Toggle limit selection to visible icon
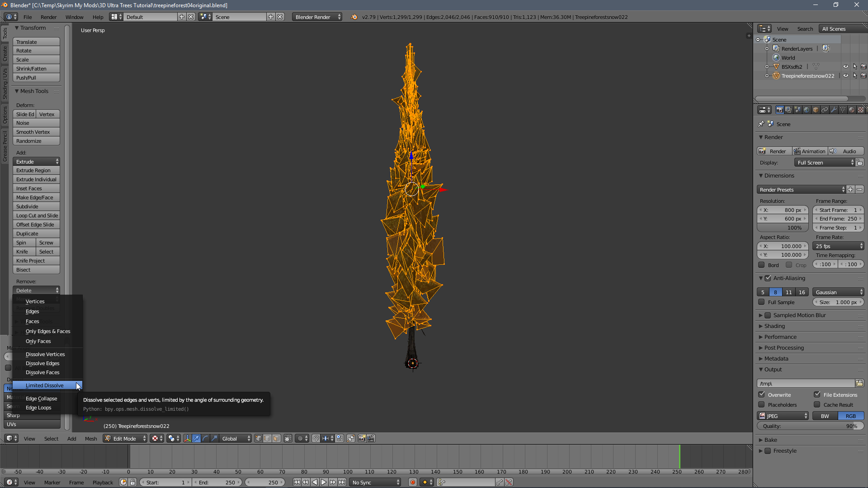This screenshot has width=868, height=488. [x=288, y=438]
